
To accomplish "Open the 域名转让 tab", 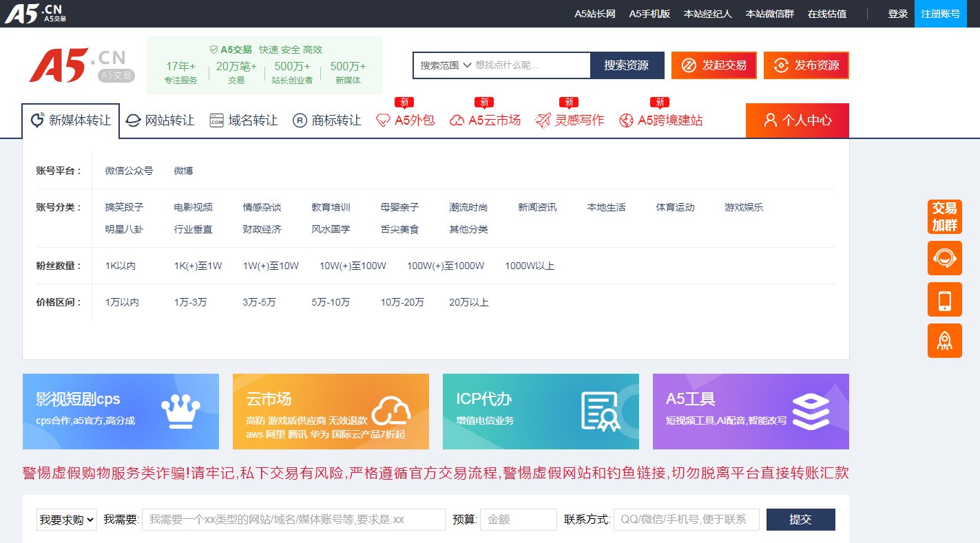I will pyautogui.click(x=243, y=120).
